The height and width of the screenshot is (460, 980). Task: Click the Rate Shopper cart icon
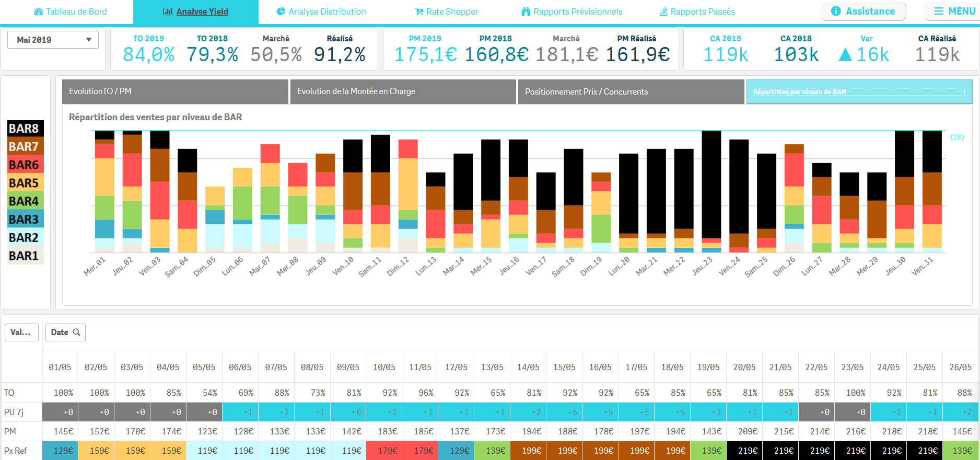pyautogui.click(x=419, y=12)
